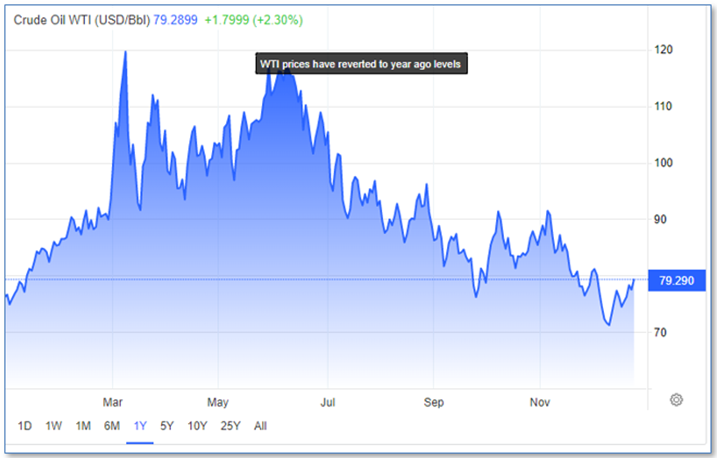Switch chart to 1M range

tap(83, 426)
